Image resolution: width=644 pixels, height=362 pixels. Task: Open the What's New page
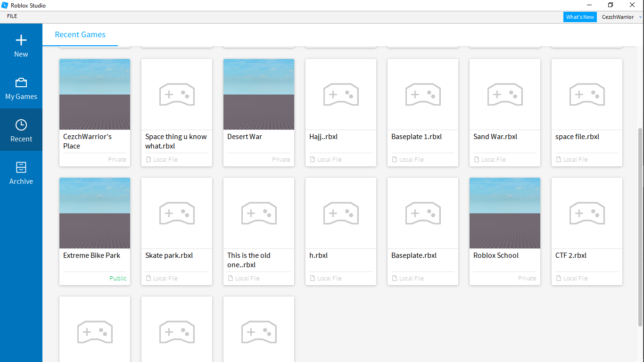pyautogui.click(x=579, y=16)
